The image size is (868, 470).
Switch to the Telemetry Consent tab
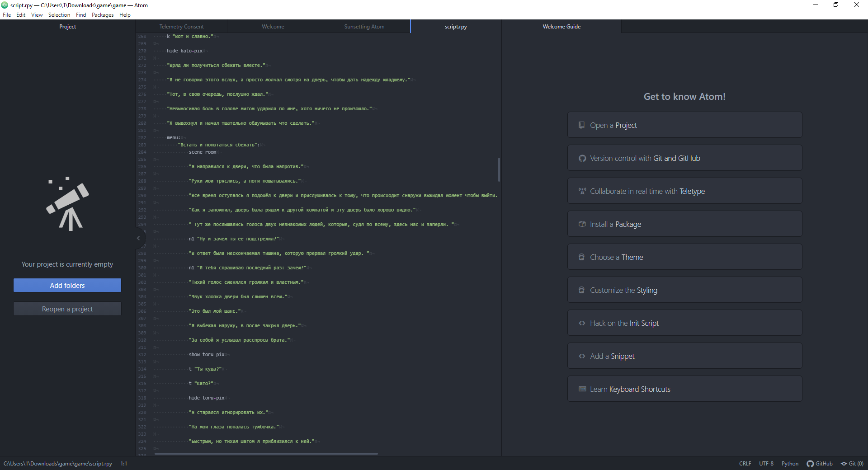point(181,27)
